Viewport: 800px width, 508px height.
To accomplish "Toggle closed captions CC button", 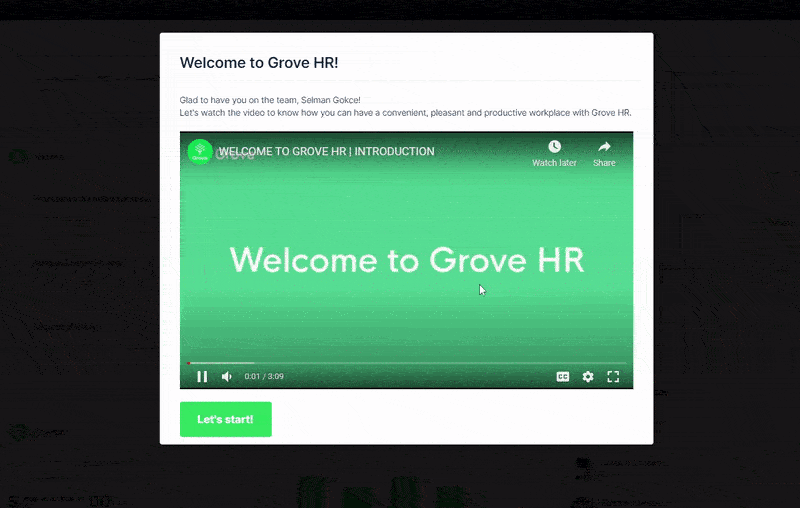I will point(562,376).
